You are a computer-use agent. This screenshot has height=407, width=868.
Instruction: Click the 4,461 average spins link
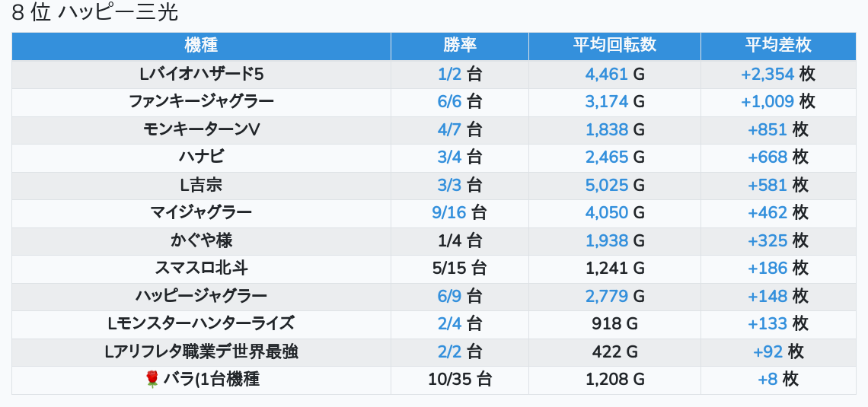click(606, 74)
